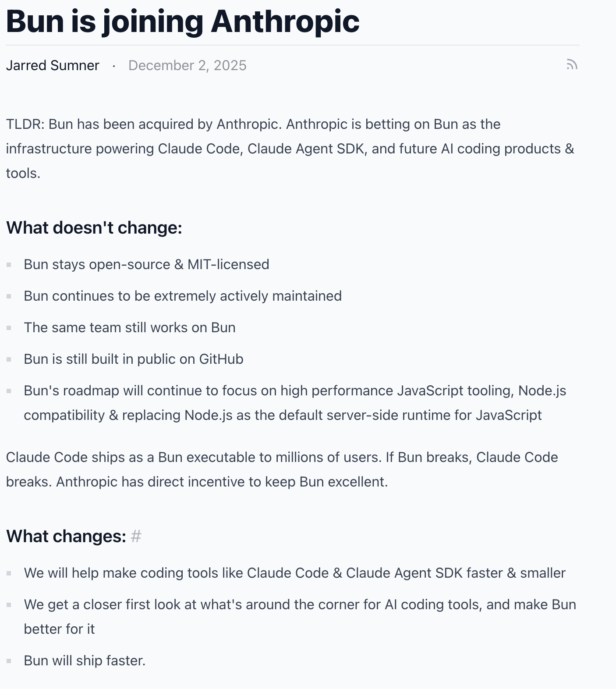Click the What doesn't change heading
The width and height of the screenshot is (616, 689).
tap(94, 227)
